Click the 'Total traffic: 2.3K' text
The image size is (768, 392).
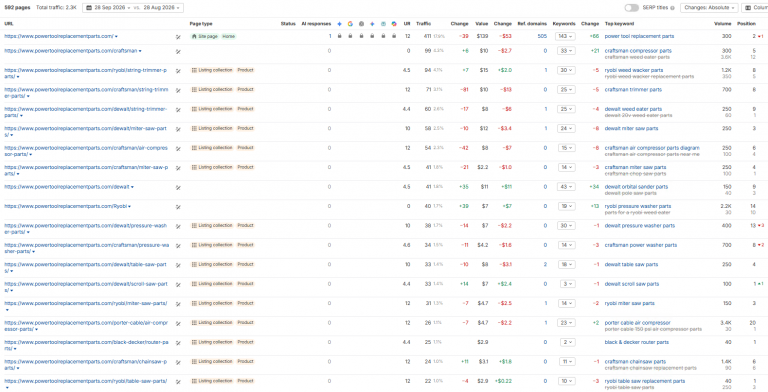57,8
